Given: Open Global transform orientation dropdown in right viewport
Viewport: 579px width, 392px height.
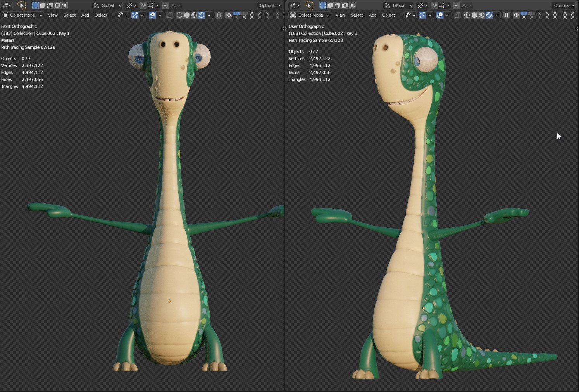Looking at the screenshot, I should point(398,5).
